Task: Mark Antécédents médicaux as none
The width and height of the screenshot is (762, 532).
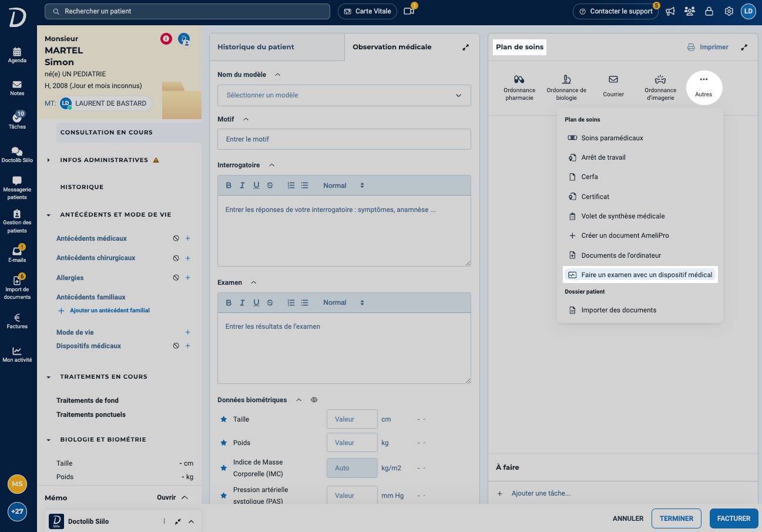Action: click(176, 238)
